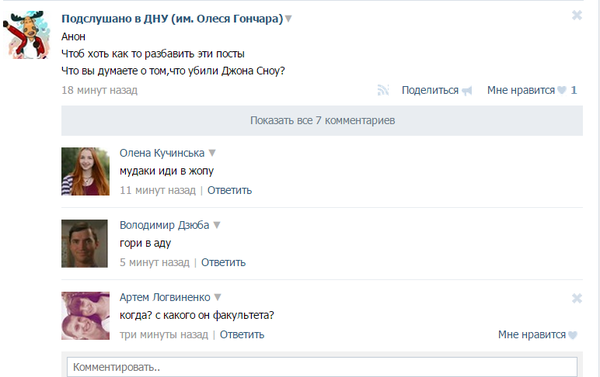Delete Артем Логвиненко's comment with the X
The height and width of the screenshot is (377, 600).
point(577,298)
